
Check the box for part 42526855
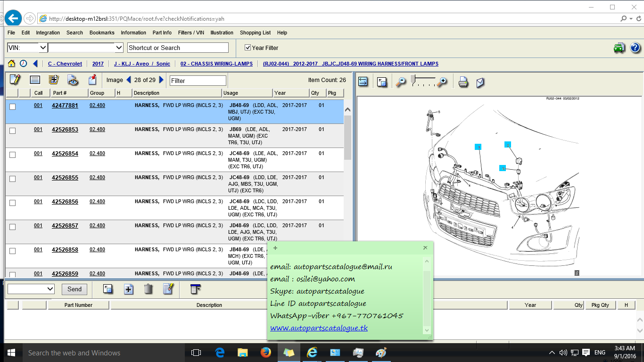[13, 179]
